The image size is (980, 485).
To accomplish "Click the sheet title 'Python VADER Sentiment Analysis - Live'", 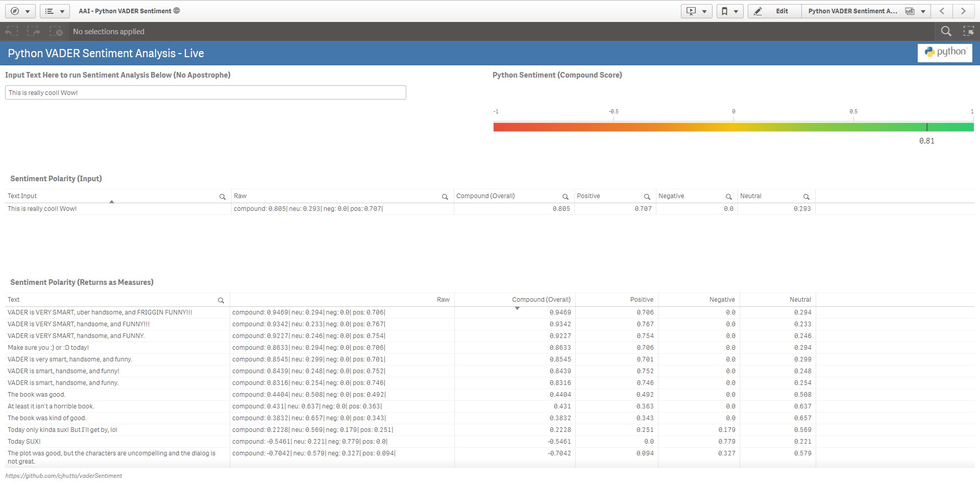I will (x=106, y=53).
